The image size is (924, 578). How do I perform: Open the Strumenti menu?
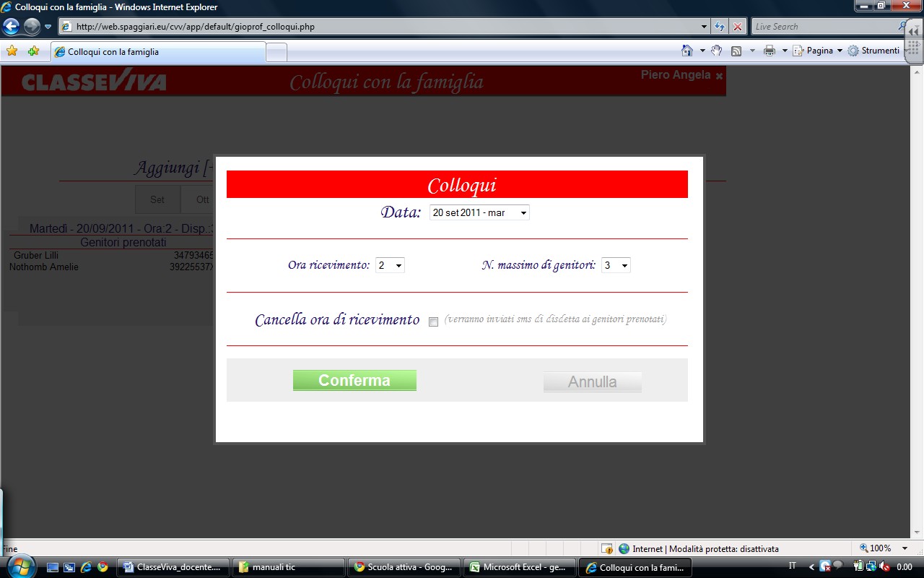pos(874,51)
